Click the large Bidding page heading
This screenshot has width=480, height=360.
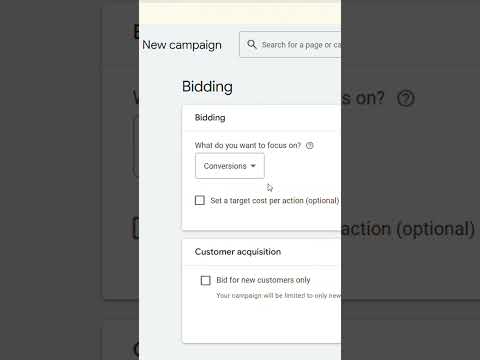click(x=207, y=87)
